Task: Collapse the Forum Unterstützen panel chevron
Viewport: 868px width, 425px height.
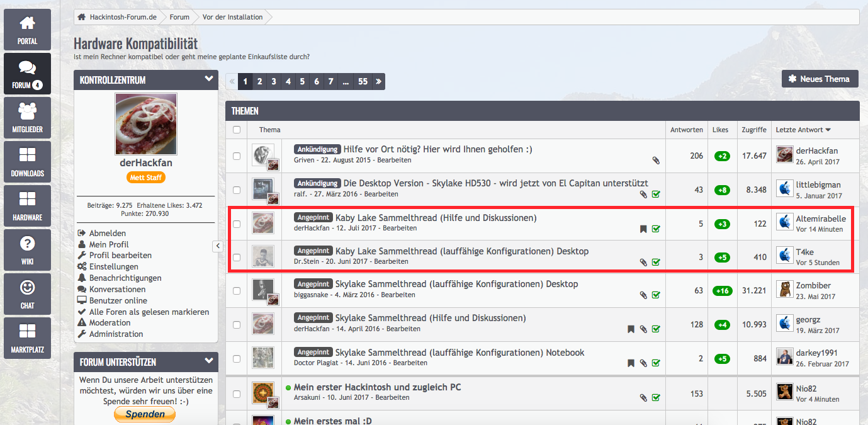Action: point(209,361)
